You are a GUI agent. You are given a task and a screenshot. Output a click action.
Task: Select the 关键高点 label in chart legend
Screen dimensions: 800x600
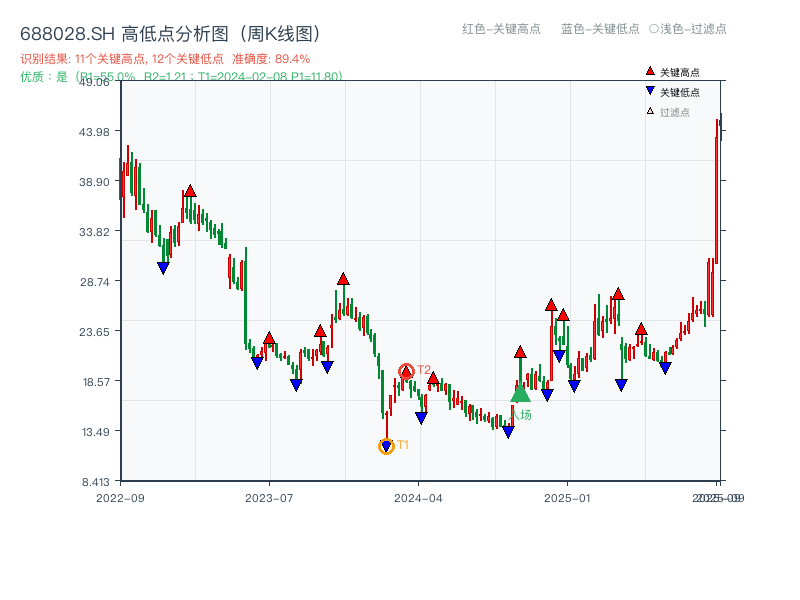pyautogui.click(x=680, y=72)
